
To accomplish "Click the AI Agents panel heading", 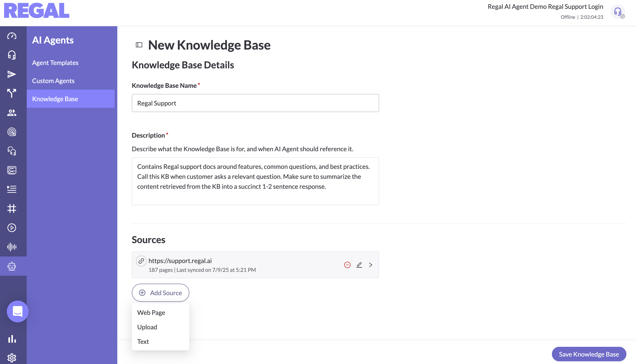I will pyautogui.click(x=53, y=40).
